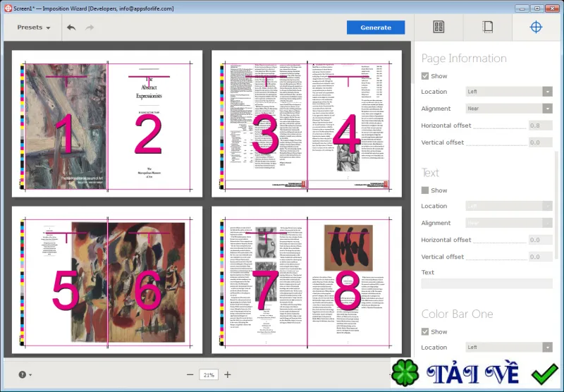Uncheck Show under Page Information
Viewport: 564px width, 392px height.
(425, 76)
